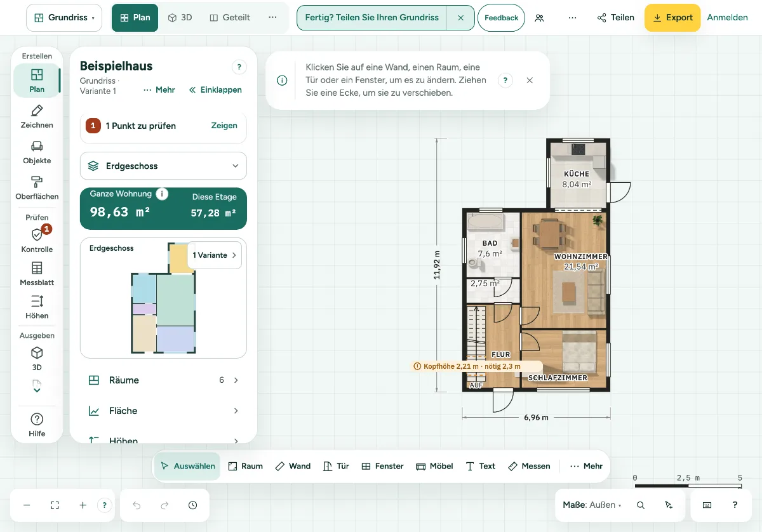Click the cursor-plus icon in the bottom bar
762x532 pixels.
click(x=669, y=505)
